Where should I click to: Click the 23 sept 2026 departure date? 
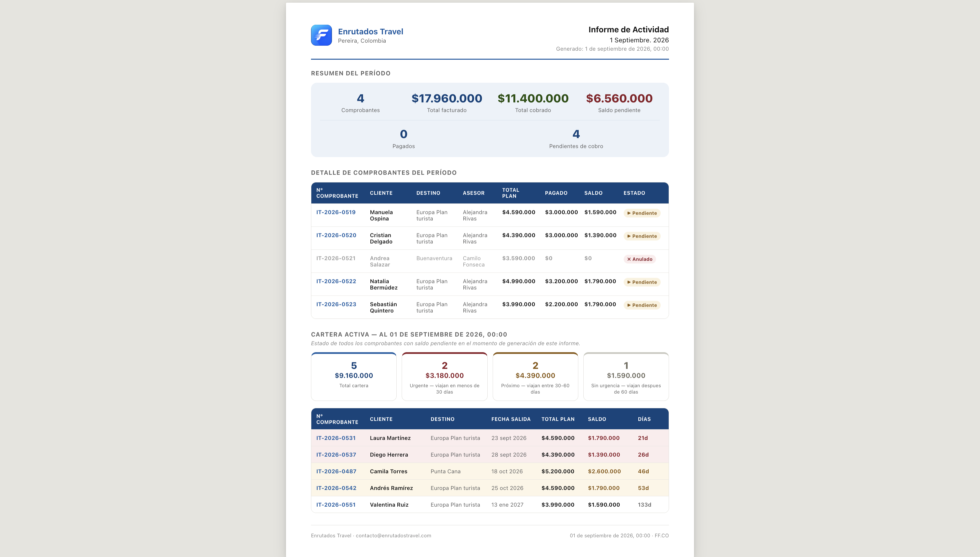[509, 438]
